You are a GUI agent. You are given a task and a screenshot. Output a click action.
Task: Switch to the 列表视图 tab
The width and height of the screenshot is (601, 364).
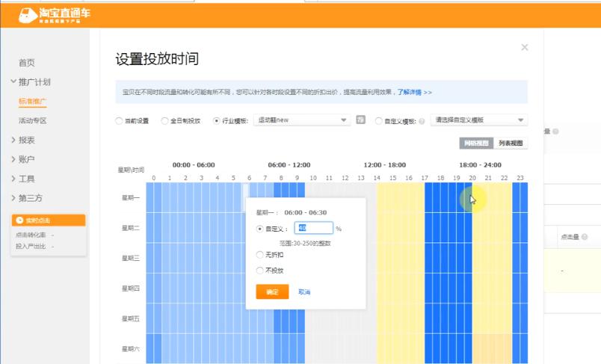(x=511, y=143)
